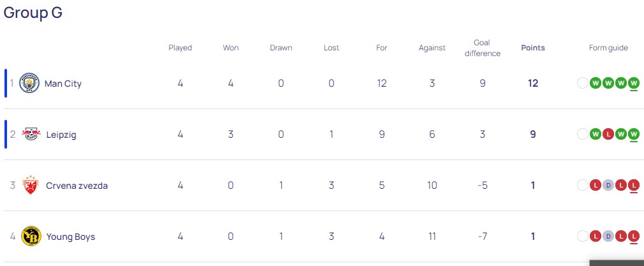Click the Man City club crest

click(x=29, y=83)
